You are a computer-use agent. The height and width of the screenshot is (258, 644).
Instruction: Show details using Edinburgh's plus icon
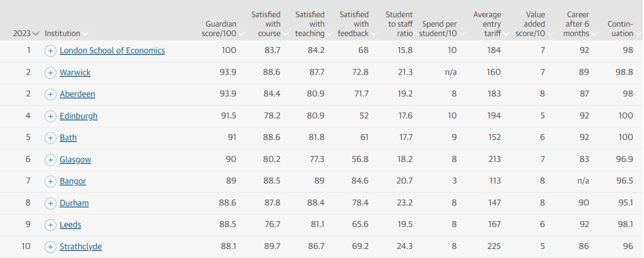(50, 116)
